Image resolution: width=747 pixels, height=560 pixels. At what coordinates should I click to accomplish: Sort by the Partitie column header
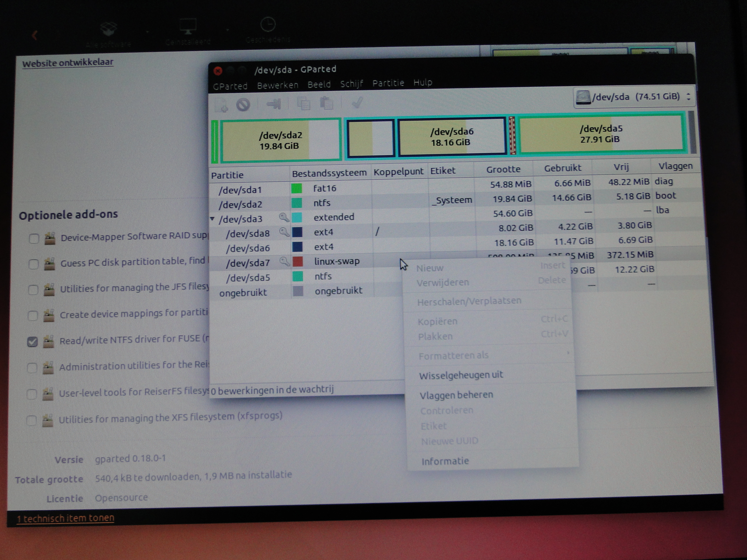[x=249, y=175]
